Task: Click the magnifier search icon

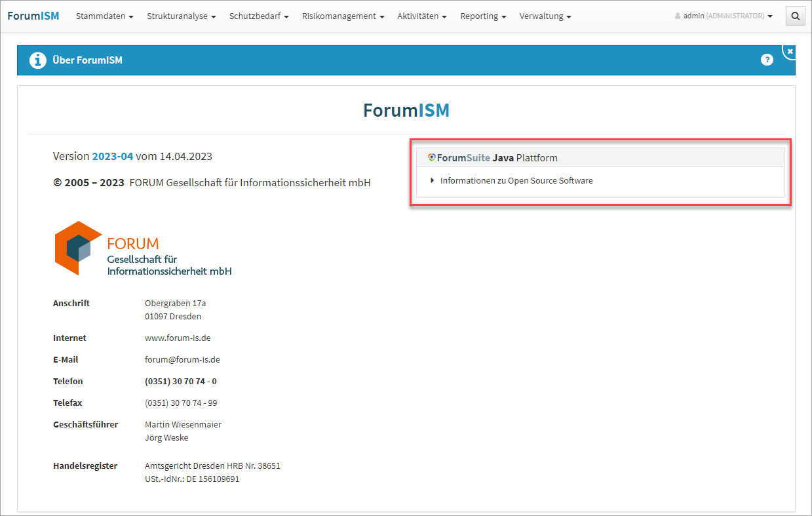Action: pos(795,16)
